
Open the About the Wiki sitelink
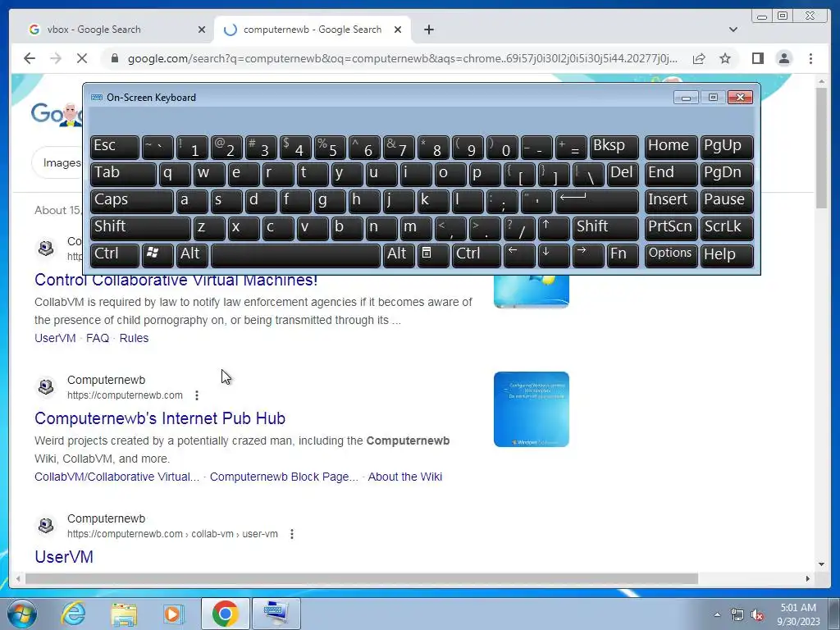(x=405, y=477)
